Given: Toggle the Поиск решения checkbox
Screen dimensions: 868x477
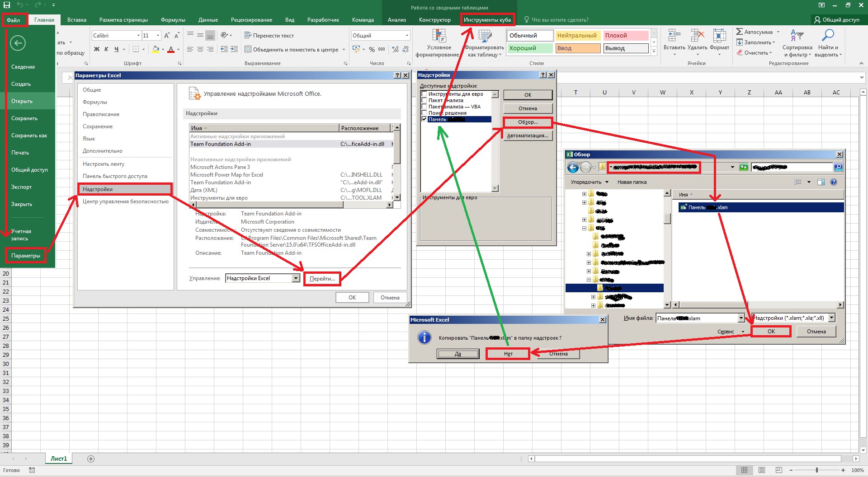Looking at the screenshot, I should (x=424, y=113).
